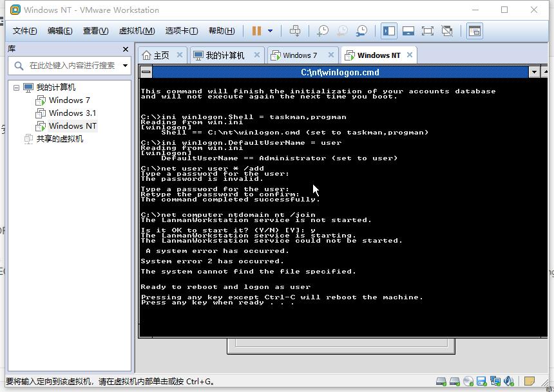Click the first hard disk status icon
Viewport: 554px width, 392px height.
pyautogui.click(x=441, y=382)
